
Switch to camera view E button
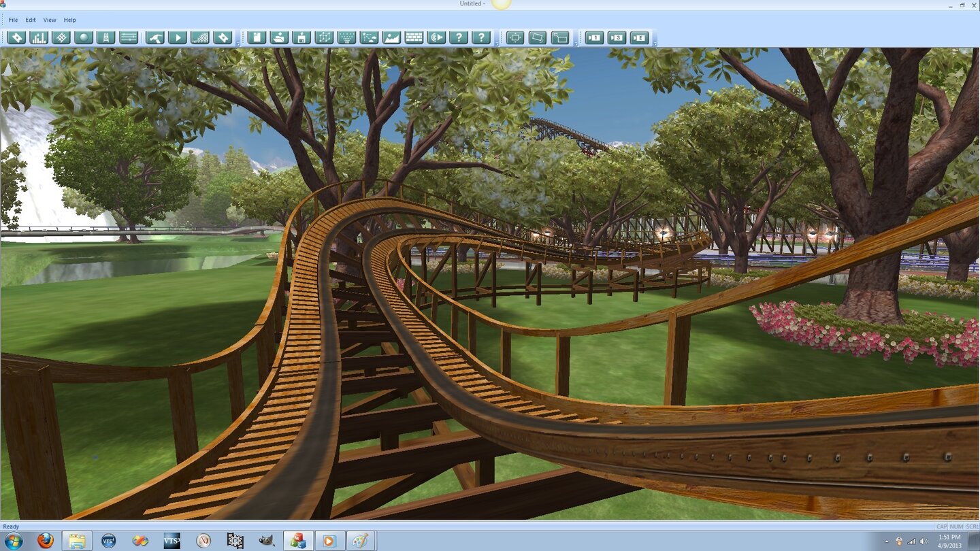coord(639,37)
